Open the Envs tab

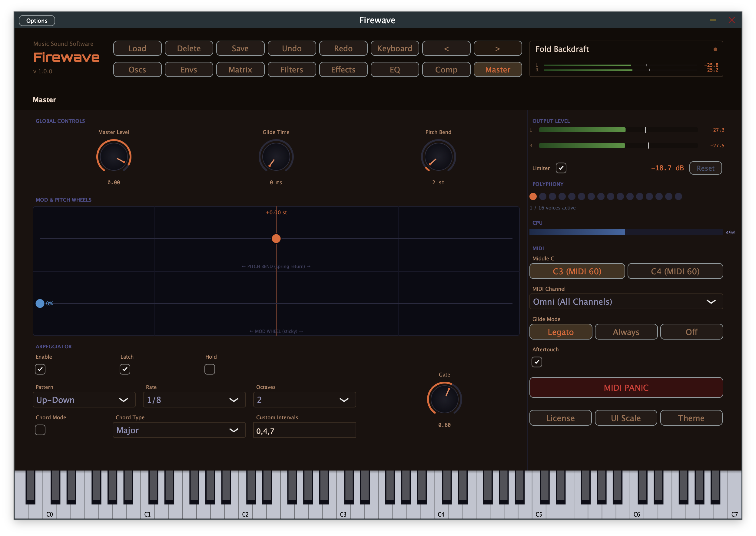click(189, 70)
